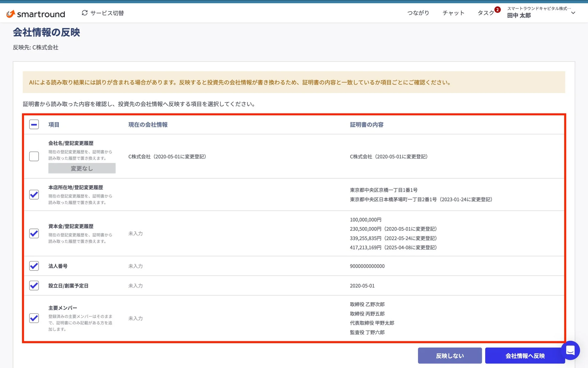588x368 pixels.
Task: Click the smartround logo
Action: [x=36, y=14]
